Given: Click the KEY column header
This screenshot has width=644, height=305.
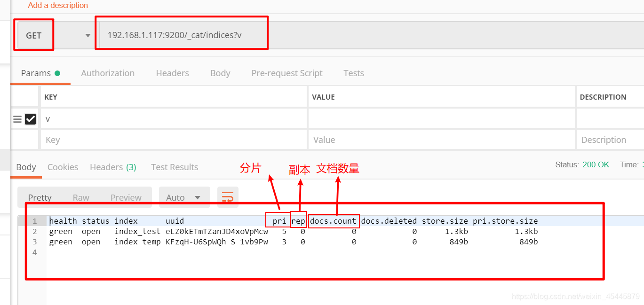Looking at the screenshot, I should [x=51, y=97].
